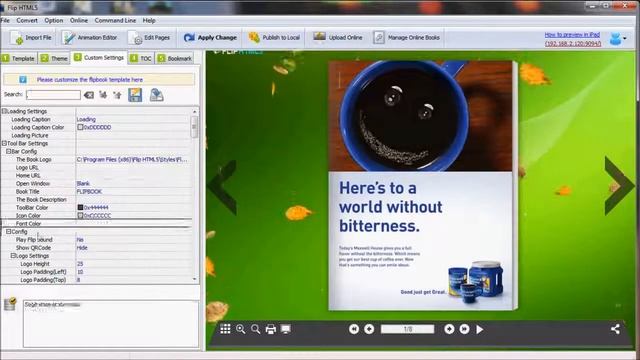
Task: Select the Home URL row
Action: coord(96,176)
